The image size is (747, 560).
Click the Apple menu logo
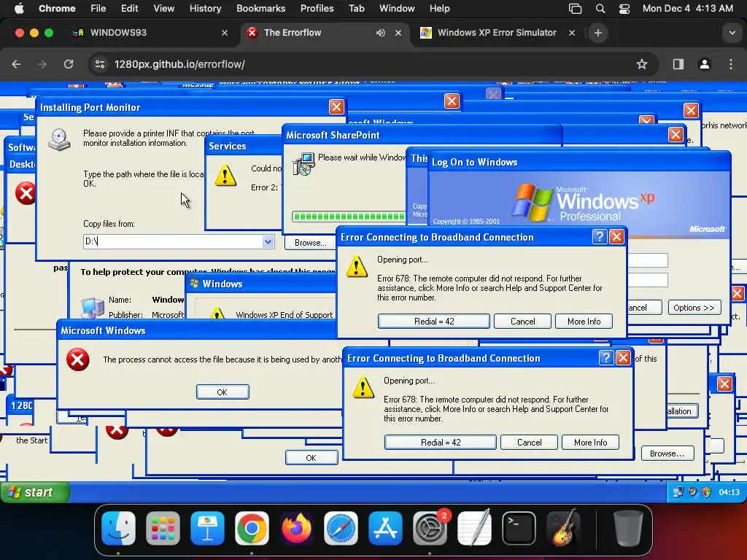tap(19, 8)
